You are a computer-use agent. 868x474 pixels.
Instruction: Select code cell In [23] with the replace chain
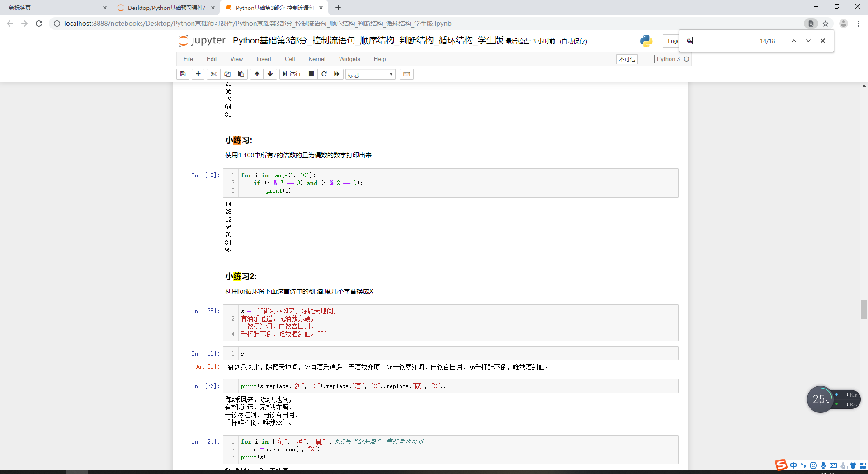tap(450, 386)
